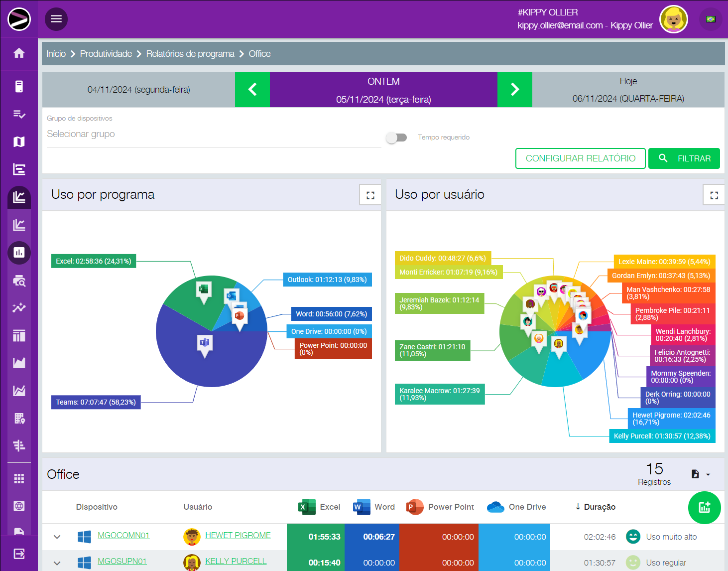This screenshot has height=571, width=728.
Task: Click the CONFIGURAR RELATÓRIO button
Action: [x=580, y=158]
